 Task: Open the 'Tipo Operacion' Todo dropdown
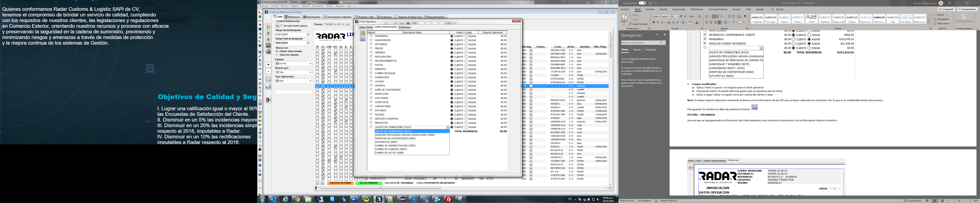(x=310, y=81)
